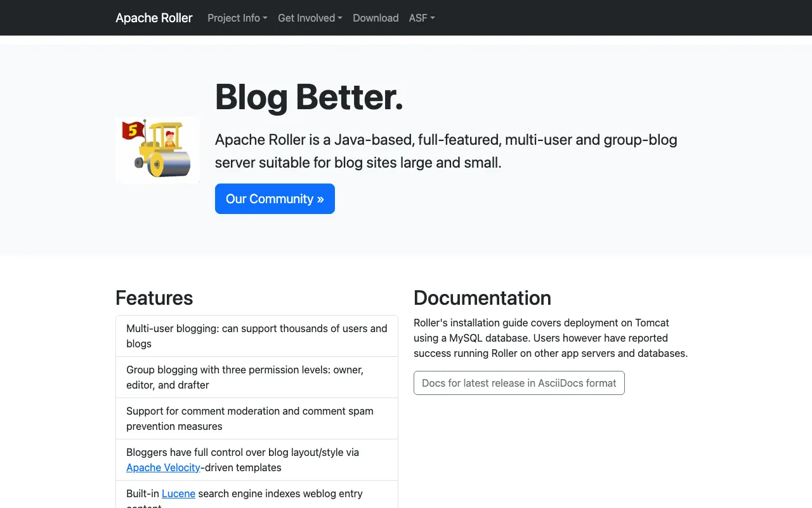Click the Blog Better heading
The height and width of the screenshot is (508, 812).
309,97
